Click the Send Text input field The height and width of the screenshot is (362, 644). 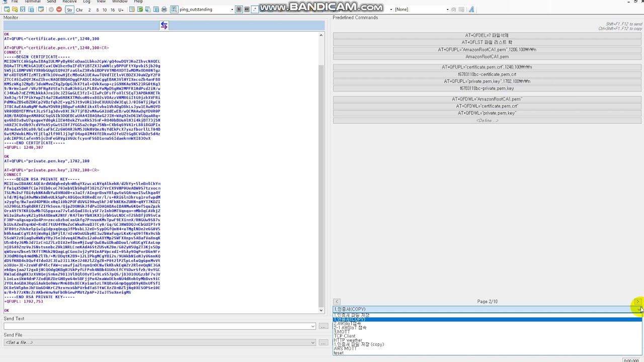(158, 327)
